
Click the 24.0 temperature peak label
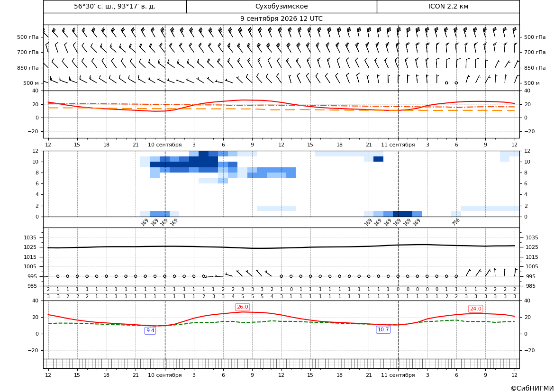tap(475, 309)
